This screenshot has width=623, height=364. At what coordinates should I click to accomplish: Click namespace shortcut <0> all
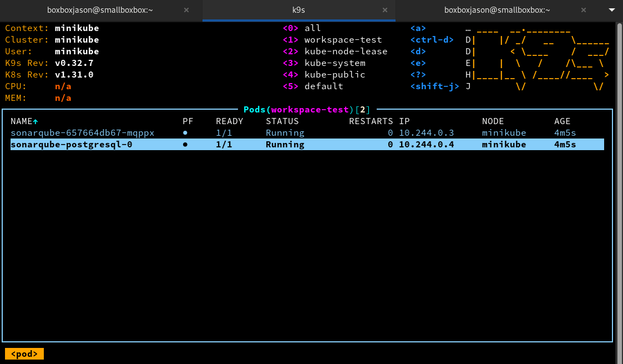[302, 28]
